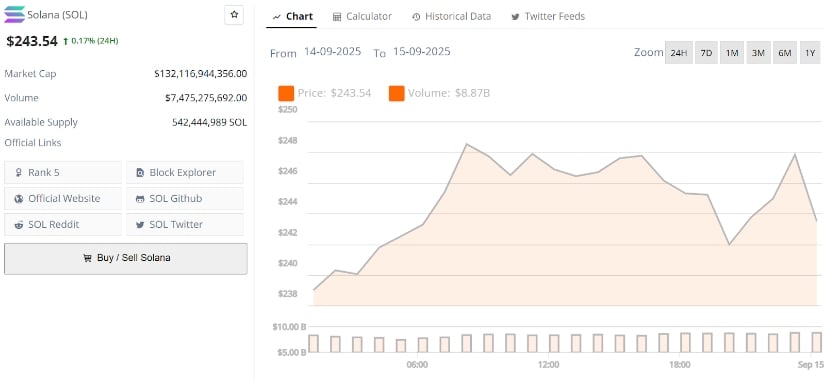Click the Available Supply 542,444,989 SOL

pos(209,122)
